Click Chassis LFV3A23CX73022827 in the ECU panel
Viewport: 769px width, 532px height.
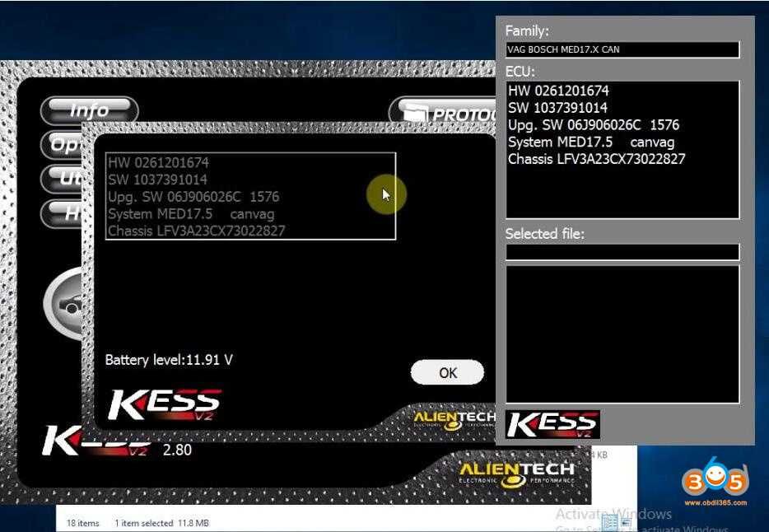(596, 159)
